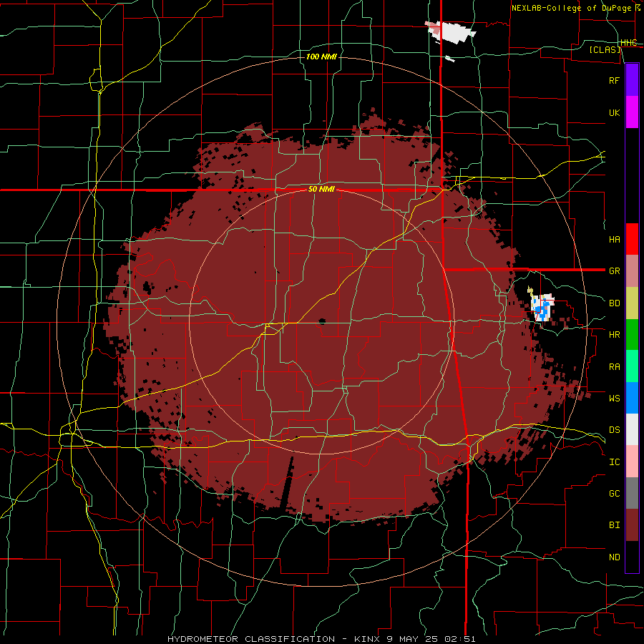Select the gray GC legend swatch
Viewport: 644px width, 644px height.
click(x=632, y=493)
